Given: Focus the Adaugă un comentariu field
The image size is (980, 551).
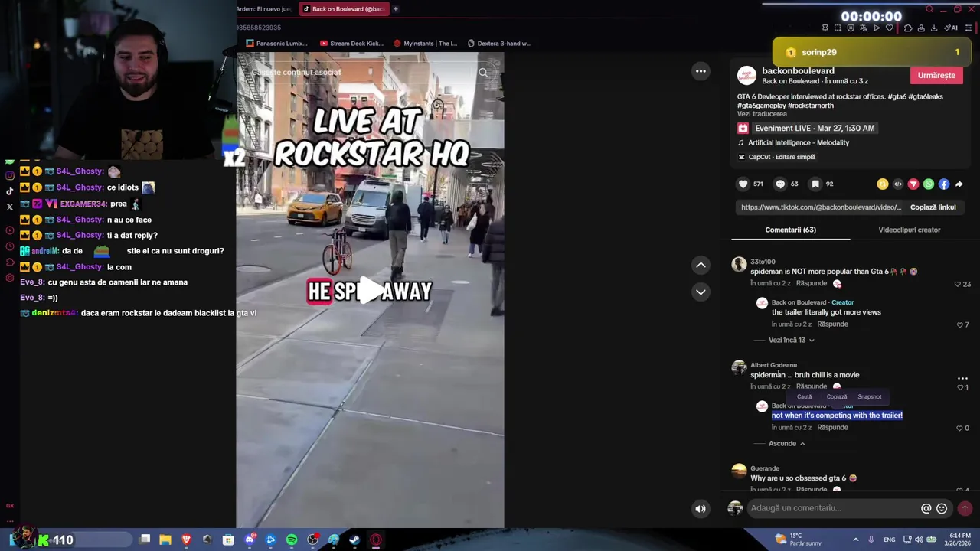Looking at the screenshot, I should (x=833, y=508).
